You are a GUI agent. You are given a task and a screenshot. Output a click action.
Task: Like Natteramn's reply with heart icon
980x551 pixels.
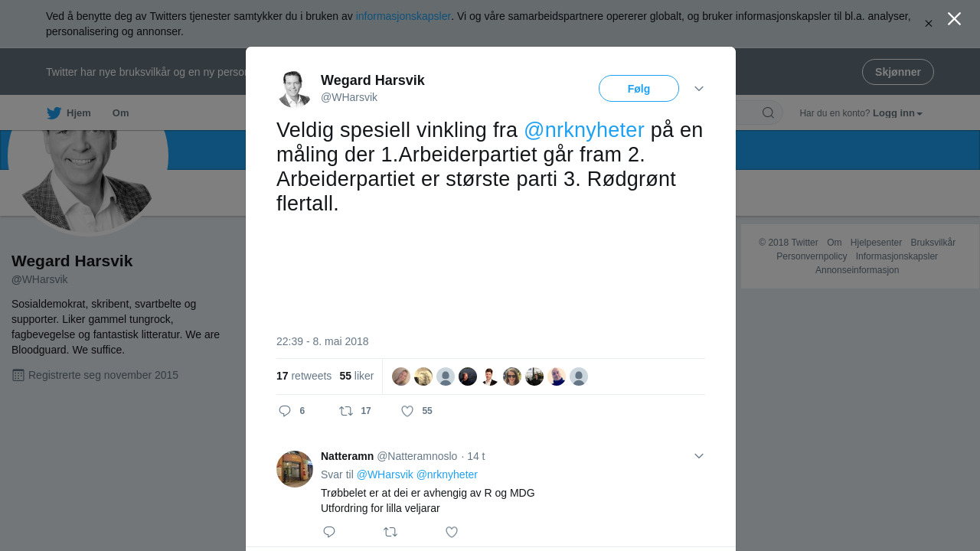point(452,532)
